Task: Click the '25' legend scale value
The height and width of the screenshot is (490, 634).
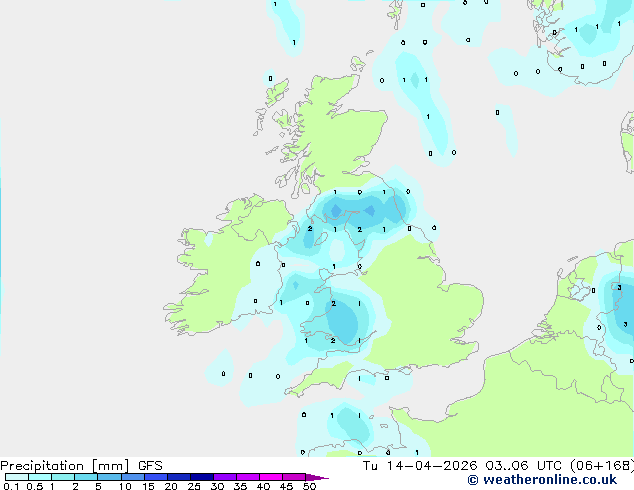Action: (x=194, y=486)
